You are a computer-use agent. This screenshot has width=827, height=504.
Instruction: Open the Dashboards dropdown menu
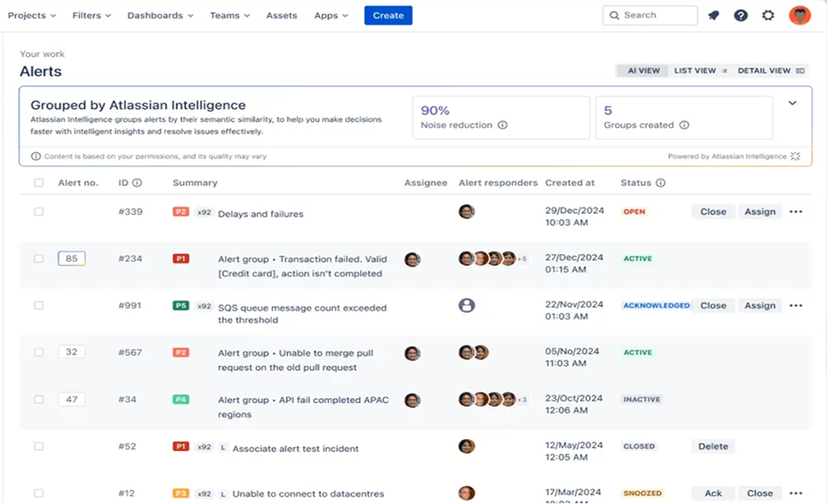[160, 15]
